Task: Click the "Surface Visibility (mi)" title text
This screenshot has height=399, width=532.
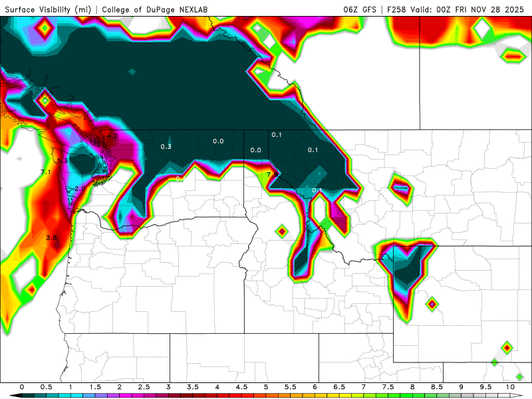Action: [48, 9]
